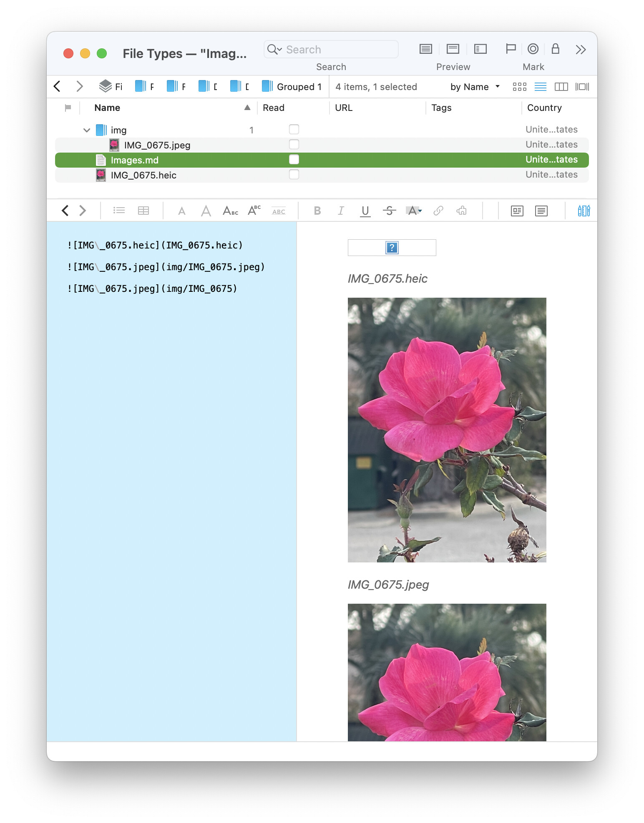Open the text highlight color picker

(414, 211)
